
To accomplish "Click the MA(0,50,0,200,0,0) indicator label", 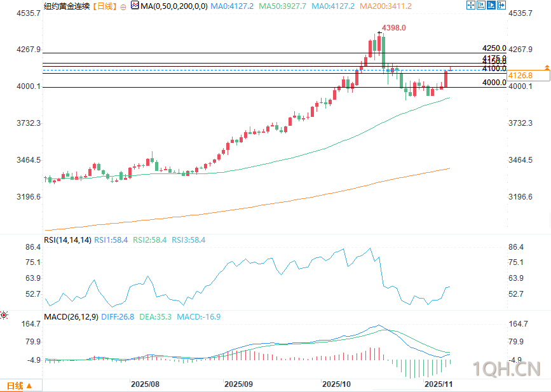I will point(174,6).
